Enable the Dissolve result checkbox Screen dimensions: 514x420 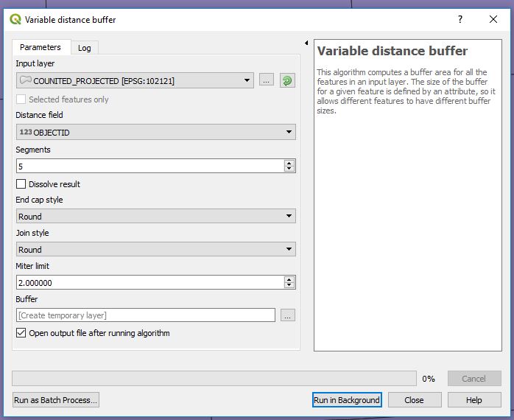21,184
